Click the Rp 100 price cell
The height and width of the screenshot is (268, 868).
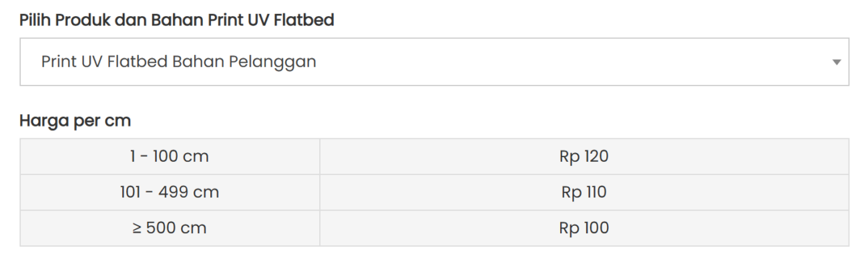coord(584,228)
